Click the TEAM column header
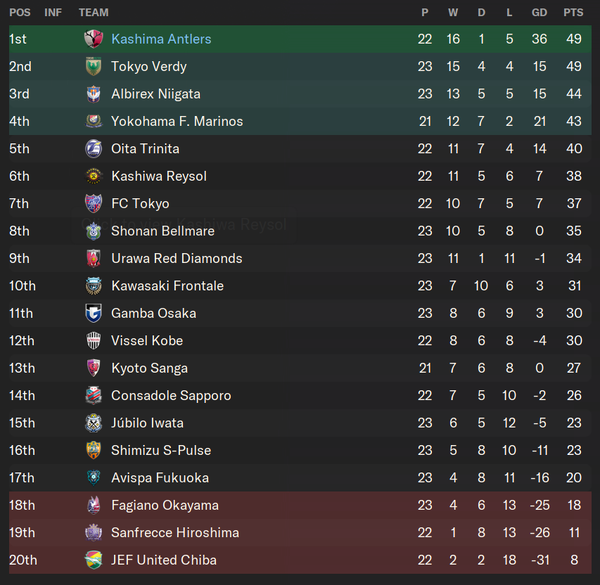This screenshot has width=600, height=585. (94, 13)
